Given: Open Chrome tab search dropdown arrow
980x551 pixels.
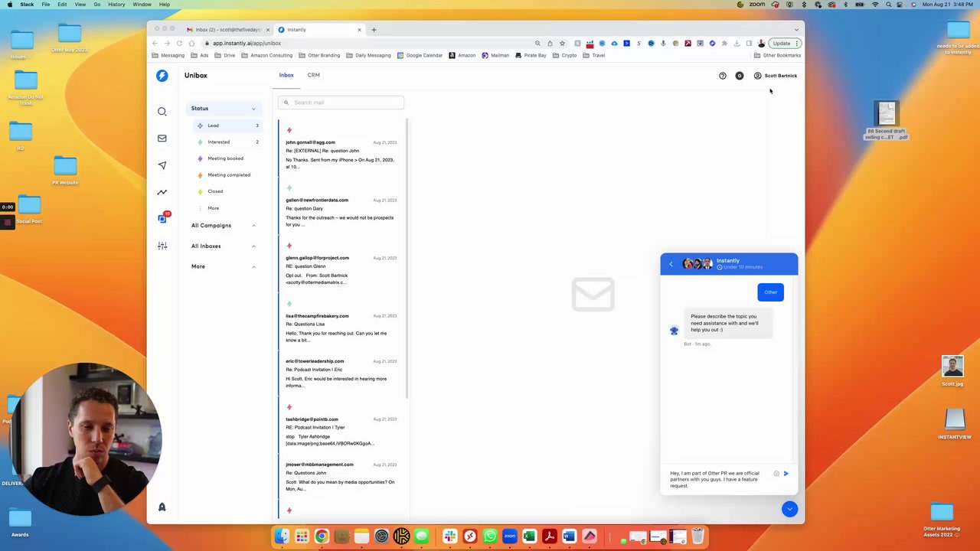Looking at the screenshot, I should pyautogui.click(x=796, y=30).
